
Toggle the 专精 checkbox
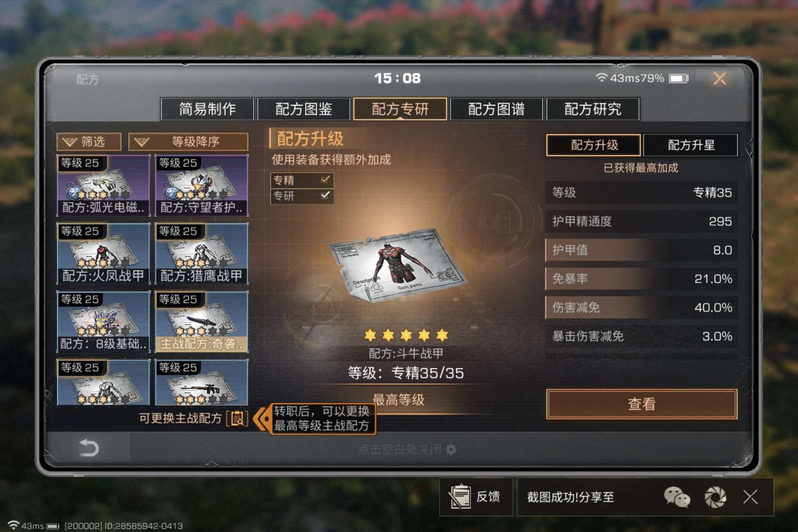click(325, 180)
